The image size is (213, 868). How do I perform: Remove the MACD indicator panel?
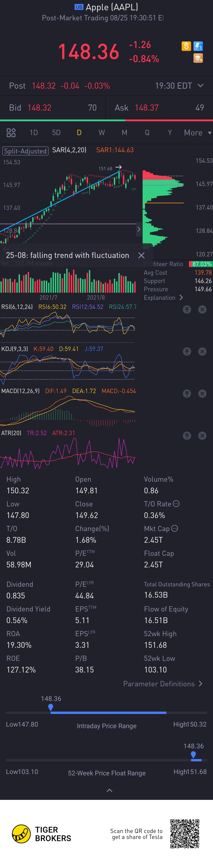tap(202, 394)
